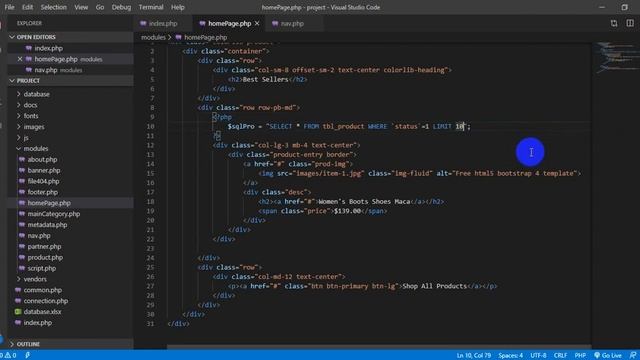640x360 pixels.
Task: Click the $sqlPro variable on line 10
Action: point(241,127)
